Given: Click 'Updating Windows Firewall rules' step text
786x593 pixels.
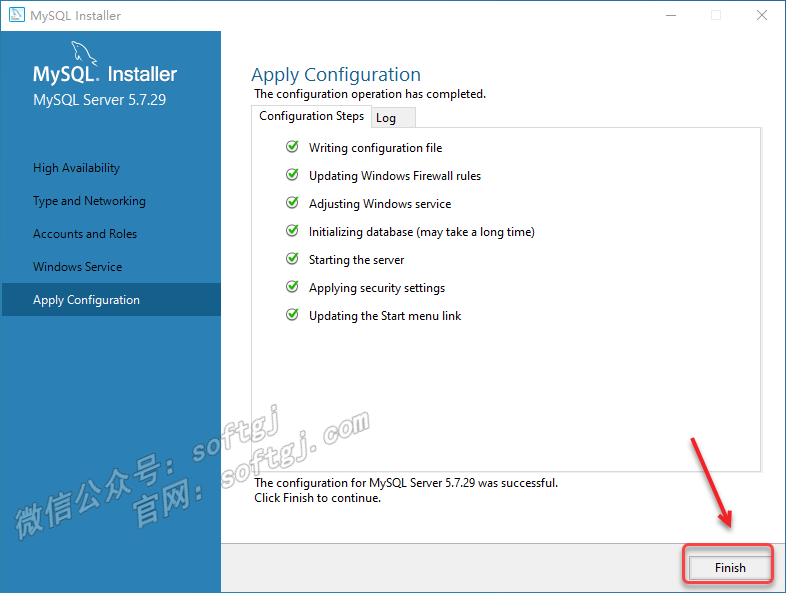Looking at the screenshot, I should tap(395, 176).
